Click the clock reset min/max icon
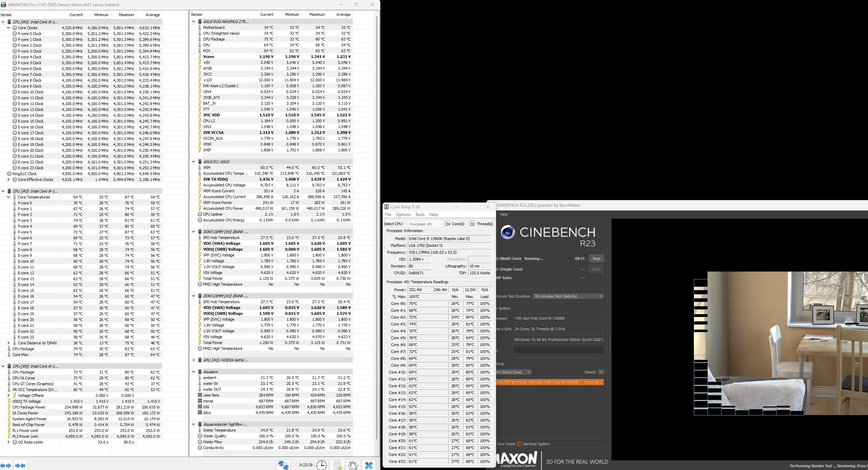Viewport: 868px width, 470px height. pyautogui.click(x=322, y=465)
